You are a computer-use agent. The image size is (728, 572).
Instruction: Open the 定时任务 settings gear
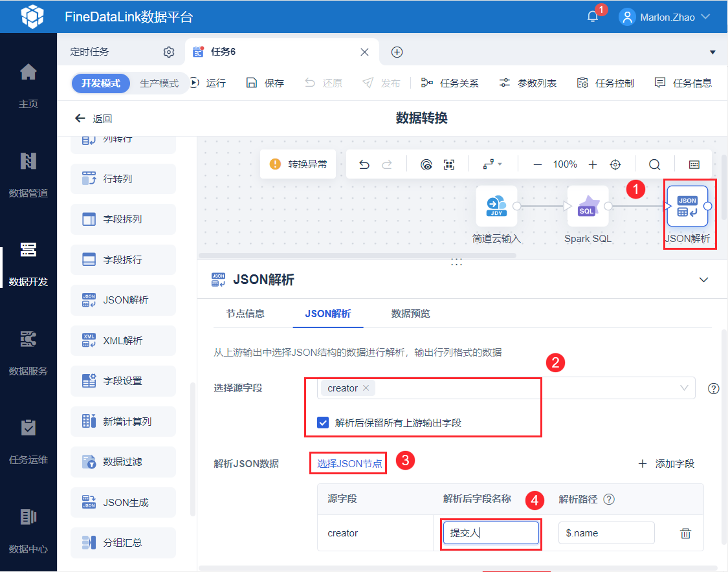coord(169,52)
